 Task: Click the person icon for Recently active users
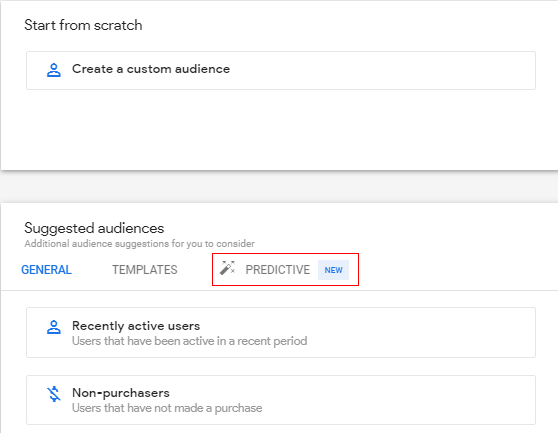click(x=54, y=327)
